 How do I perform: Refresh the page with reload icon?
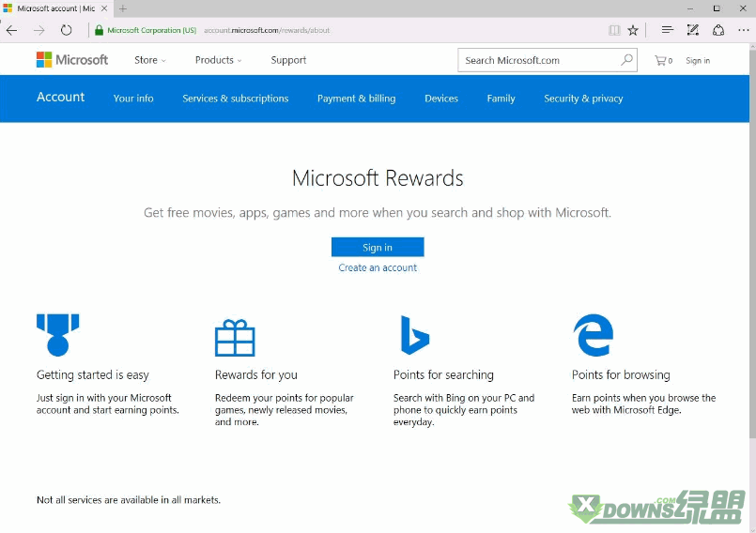pos(66,30)
